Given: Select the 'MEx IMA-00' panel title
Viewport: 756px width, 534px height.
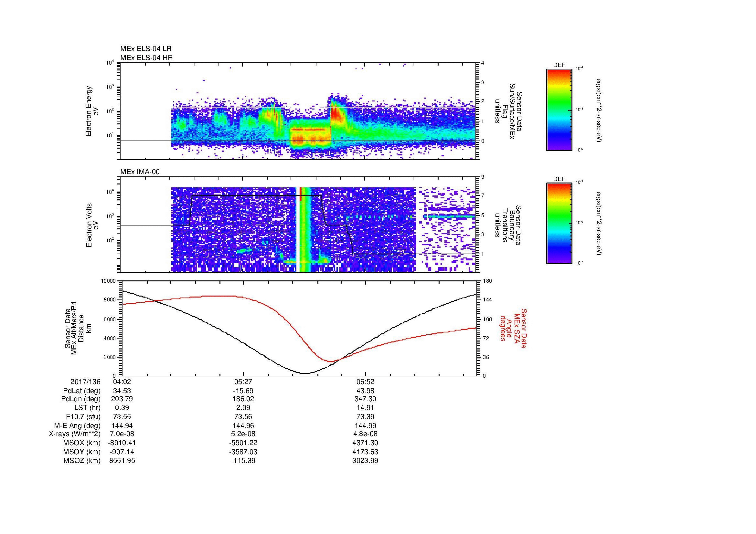Looking at the screenshot, I should click(x=140, y=172).
